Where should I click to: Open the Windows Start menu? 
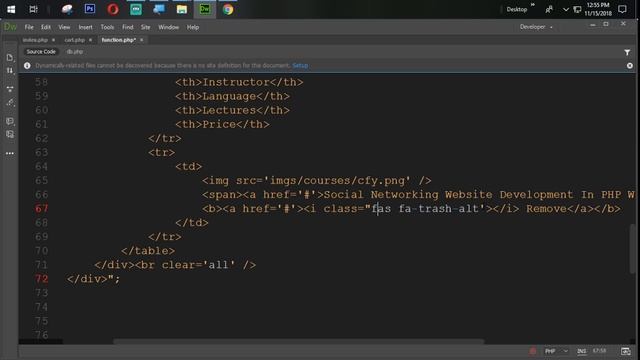point(11,9)
